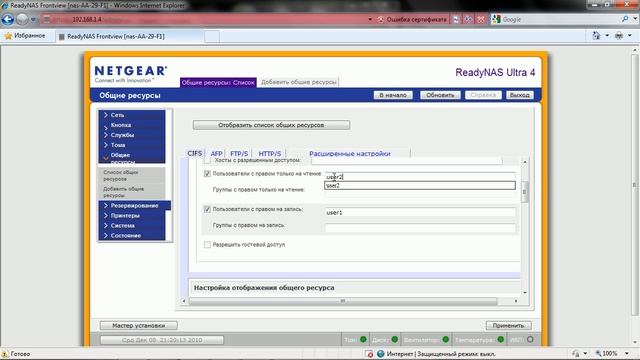
Task: Expand the 'Тома' sidebar section
Action: [131, 145]
